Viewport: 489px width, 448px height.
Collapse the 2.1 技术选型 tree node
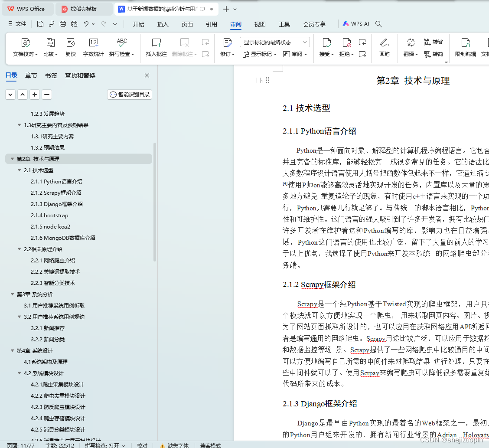pyautogui.click(x=20, y=170)
